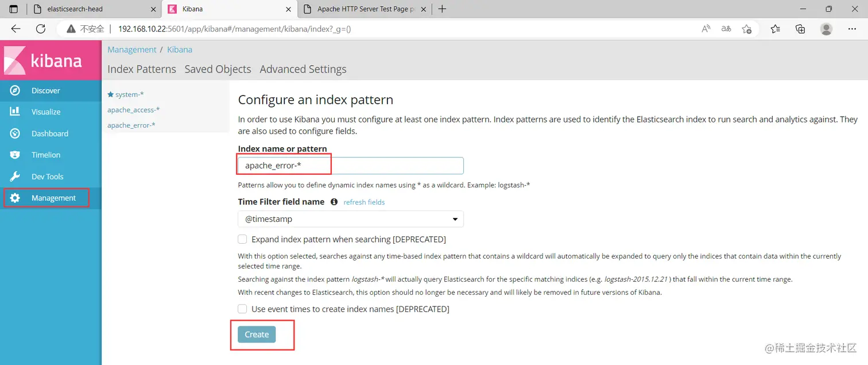
Task: Switch to Apache HTTP Server Test Page tab
Action: point(365,9)
